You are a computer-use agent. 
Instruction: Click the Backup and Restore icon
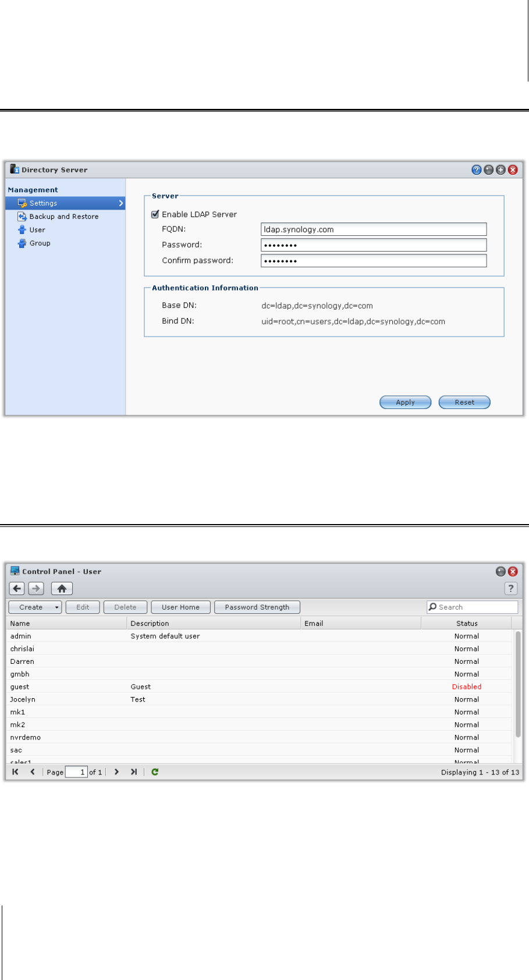coord(22,217)
